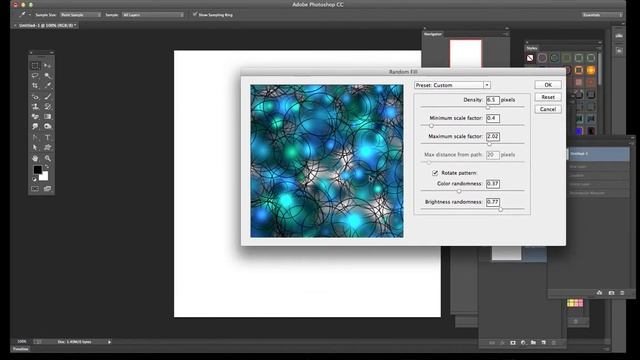Image resolution: width=640 pixels, height=360 pixels.
Task: Create new document from current state
Action: point(599,293)
